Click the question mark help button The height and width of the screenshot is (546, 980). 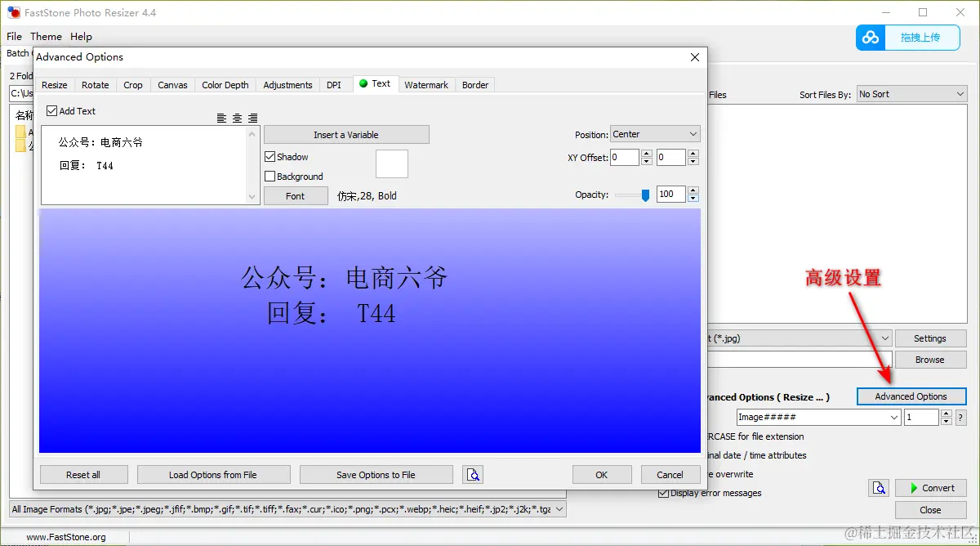click(x=960, y=418)
